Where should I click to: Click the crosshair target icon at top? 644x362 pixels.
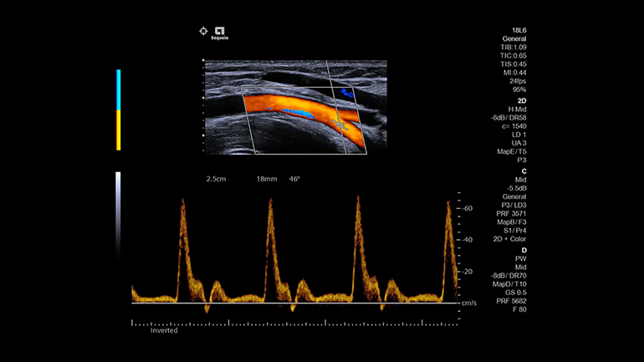pos(202,31)
